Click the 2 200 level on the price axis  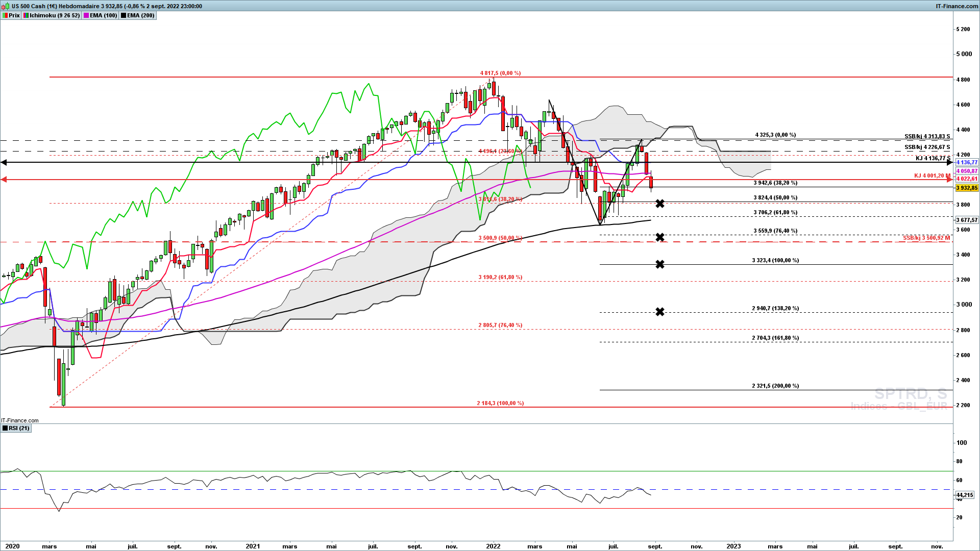963,405
